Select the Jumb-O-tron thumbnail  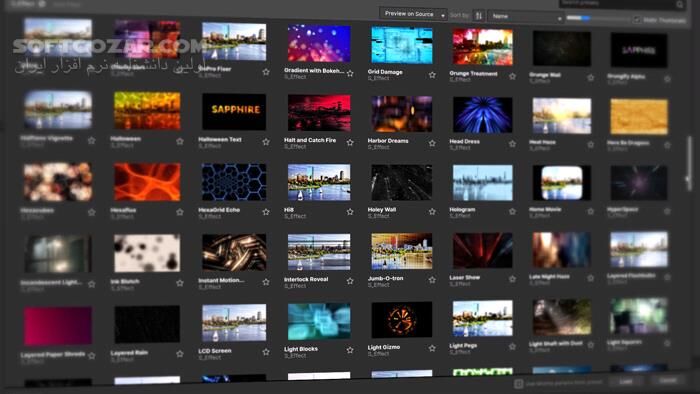(402, 251)
